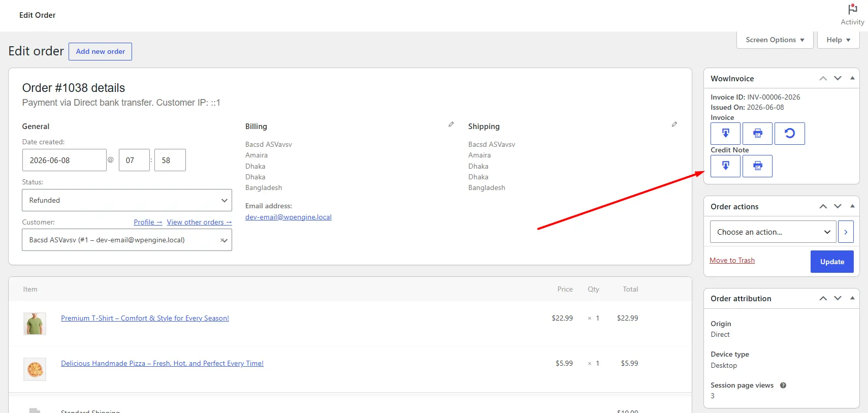Regenerate the Invoice with refresh icon
This screenshot has height=413, width=868.
[789, 134]
